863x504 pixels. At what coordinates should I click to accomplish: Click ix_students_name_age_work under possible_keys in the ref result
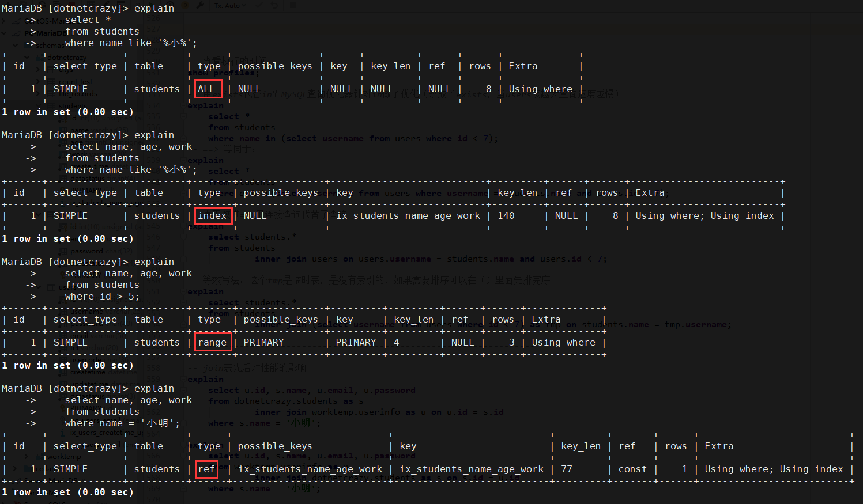coord(310,469)
